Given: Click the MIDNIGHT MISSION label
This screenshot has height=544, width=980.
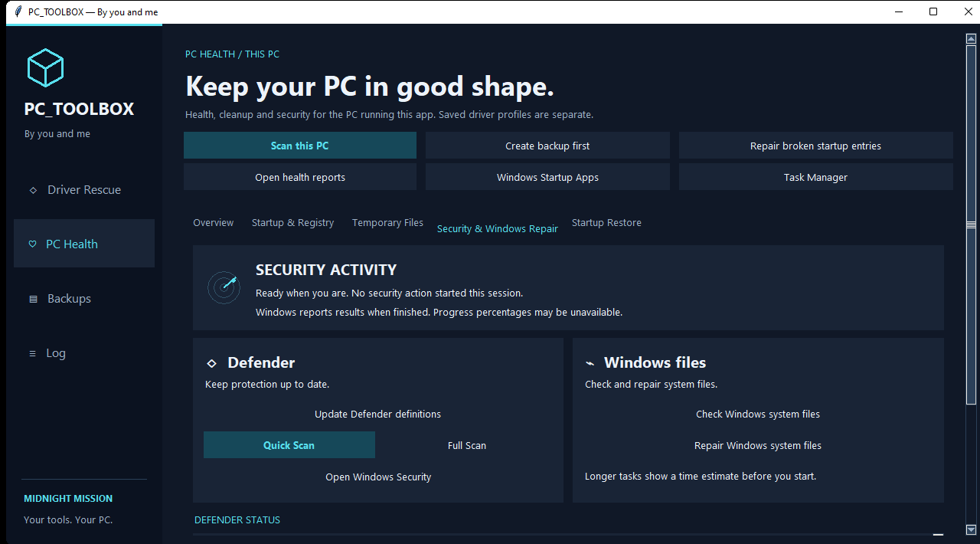Looking at the screenshot, I should click(68, 498).
